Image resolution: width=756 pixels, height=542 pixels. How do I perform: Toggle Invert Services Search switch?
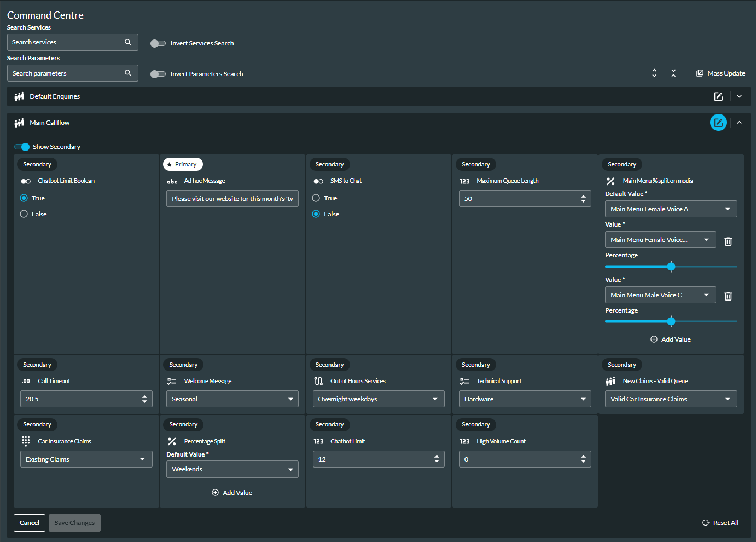pyautogui.click(x=158, y=43)
